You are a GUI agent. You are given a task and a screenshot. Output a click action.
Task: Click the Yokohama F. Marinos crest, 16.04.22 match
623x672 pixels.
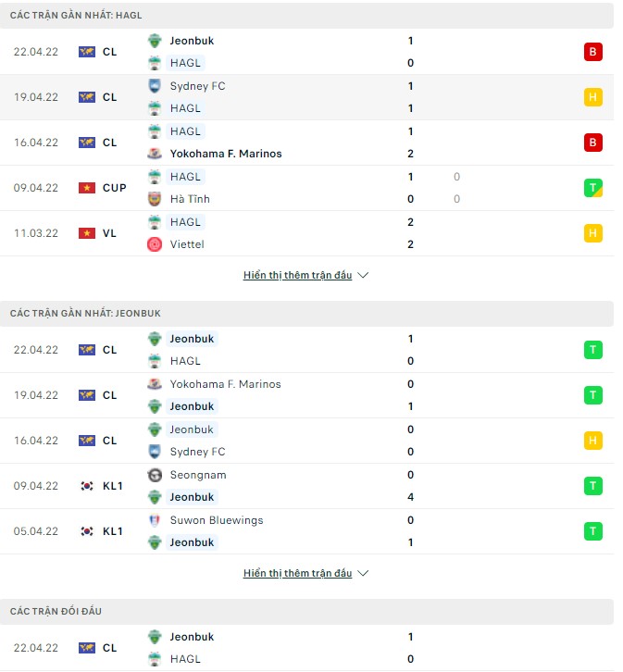click(x=155, y=154)
